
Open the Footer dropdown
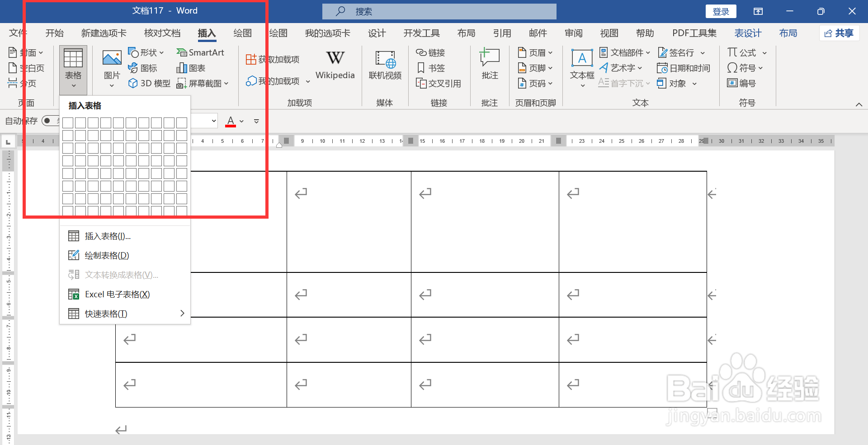pos(535,68)
